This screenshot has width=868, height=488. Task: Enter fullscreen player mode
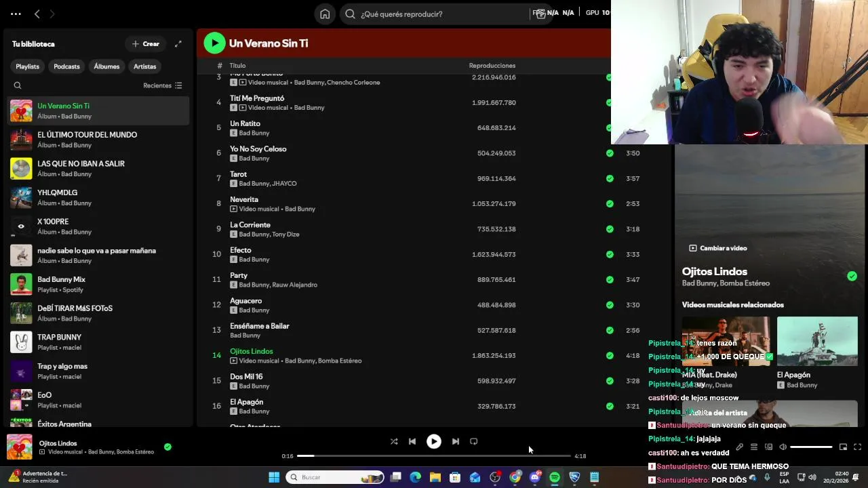pyautogui.click(x=857, y=447)
